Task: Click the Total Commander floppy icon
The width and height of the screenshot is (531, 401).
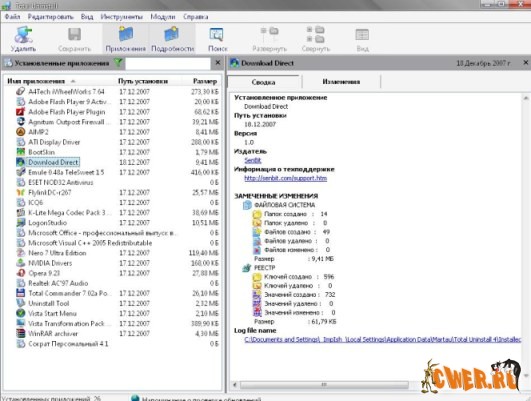Action: (21, 293)
